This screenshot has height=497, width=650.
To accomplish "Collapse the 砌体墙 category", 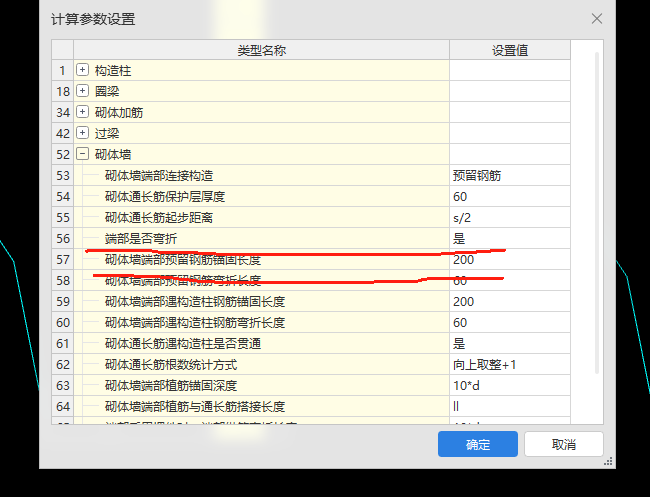I will [x=82, y=154].
